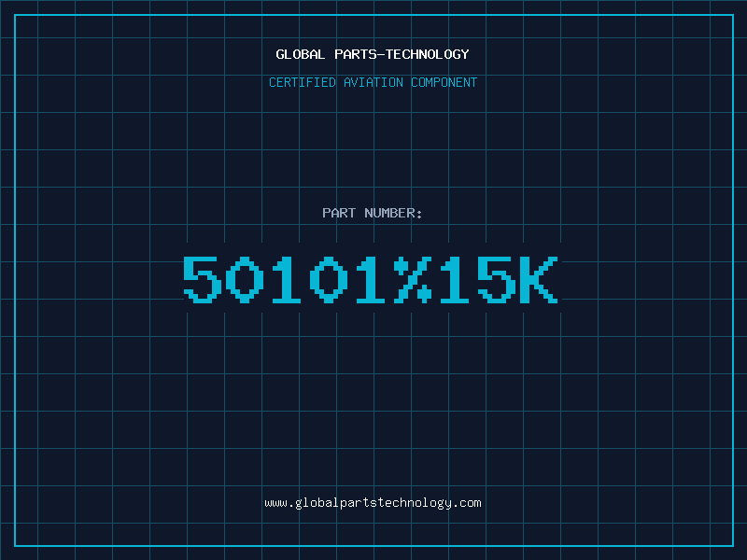Select part number 50101%15K

pyautogui.click(x=371, y=279)
